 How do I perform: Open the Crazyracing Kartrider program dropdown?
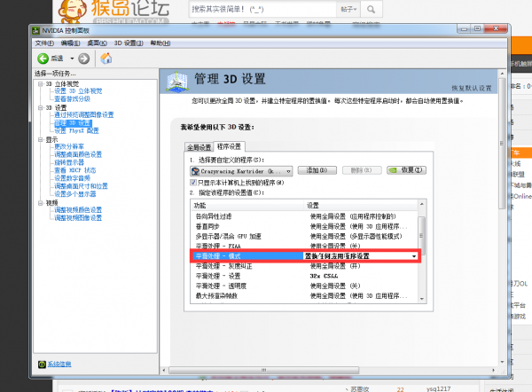pyautogui.click(x=241, y=171)
